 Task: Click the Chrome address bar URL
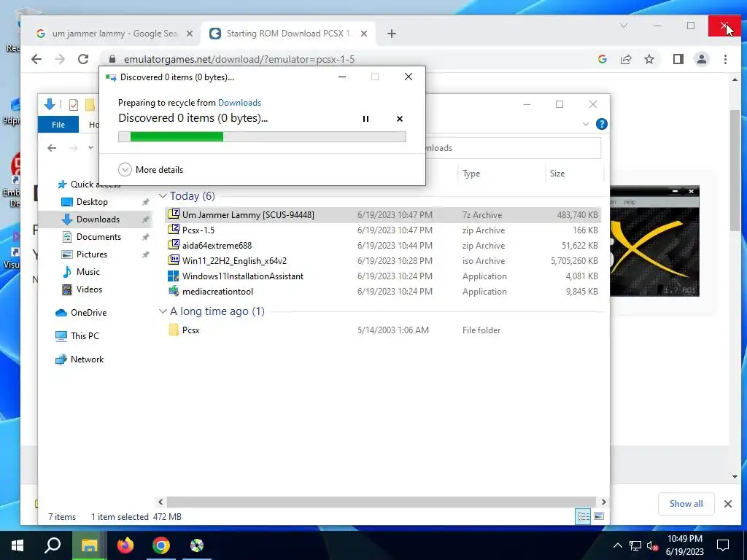tap(239, 60)
